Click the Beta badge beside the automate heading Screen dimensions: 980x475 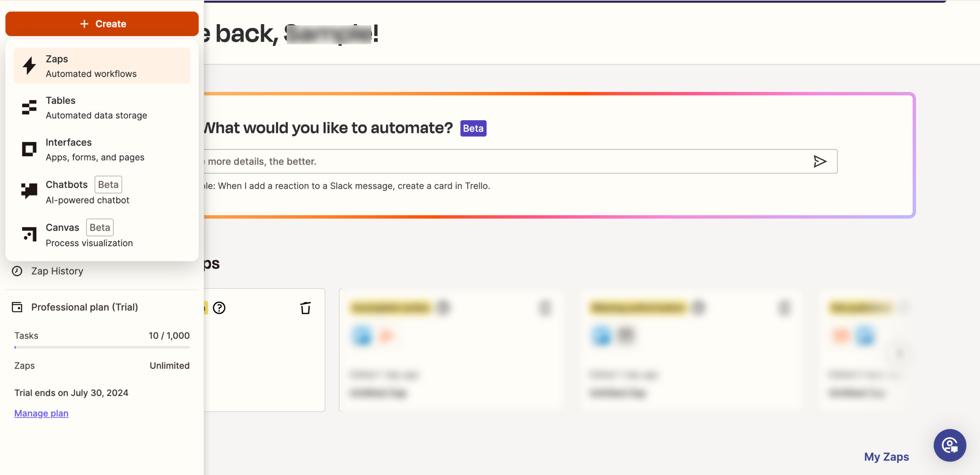click(x=473, y=128)
